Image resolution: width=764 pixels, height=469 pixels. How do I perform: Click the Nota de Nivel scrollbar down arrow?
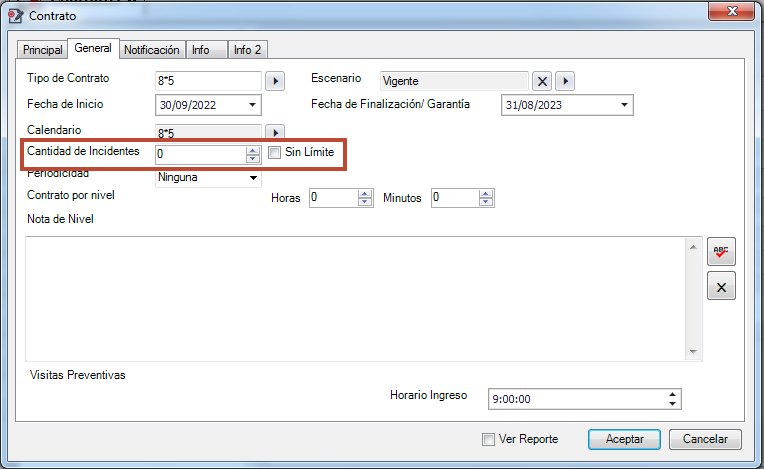(x=693, y=351)
